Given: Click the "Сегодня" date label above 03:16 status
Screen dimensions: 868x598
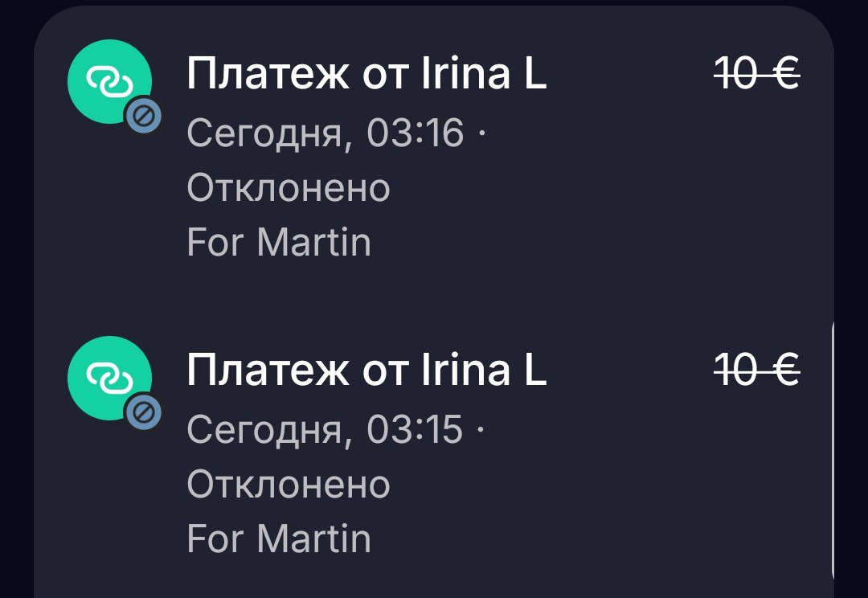Looking at the screenshot, I should point(269,133).
